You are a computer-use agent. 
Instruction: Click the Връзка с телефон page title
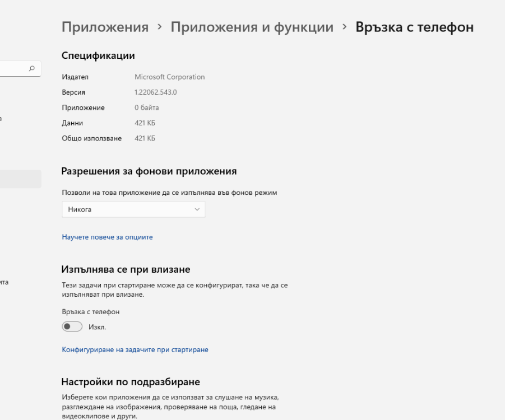415,27
